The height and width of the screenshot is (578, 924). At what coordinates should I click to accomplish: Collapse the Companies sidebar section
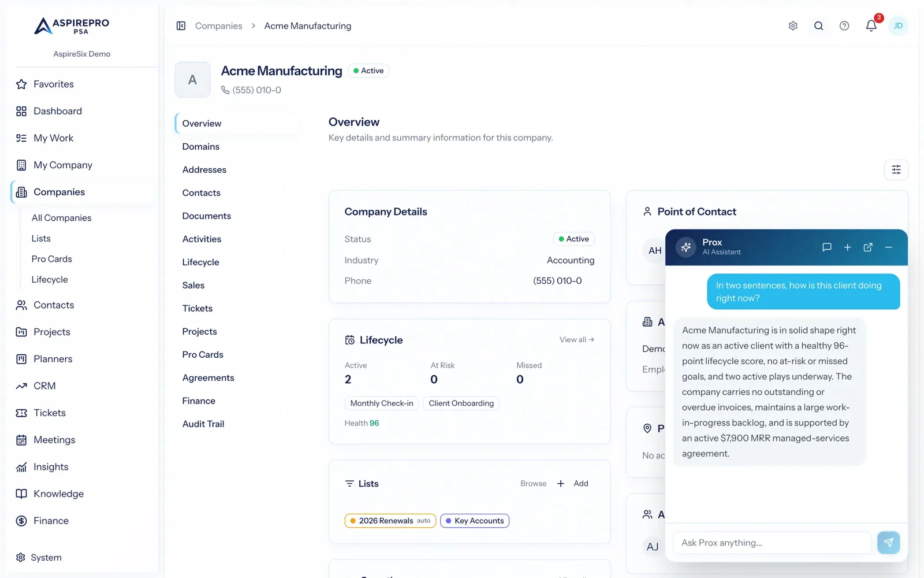click(x=82, y=192)
